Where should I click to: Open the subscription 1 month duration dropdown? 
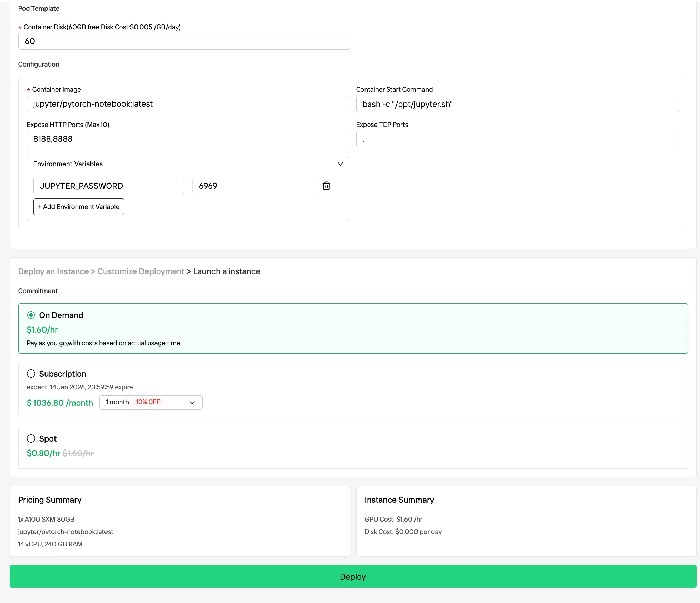click(x=151, y=402)
